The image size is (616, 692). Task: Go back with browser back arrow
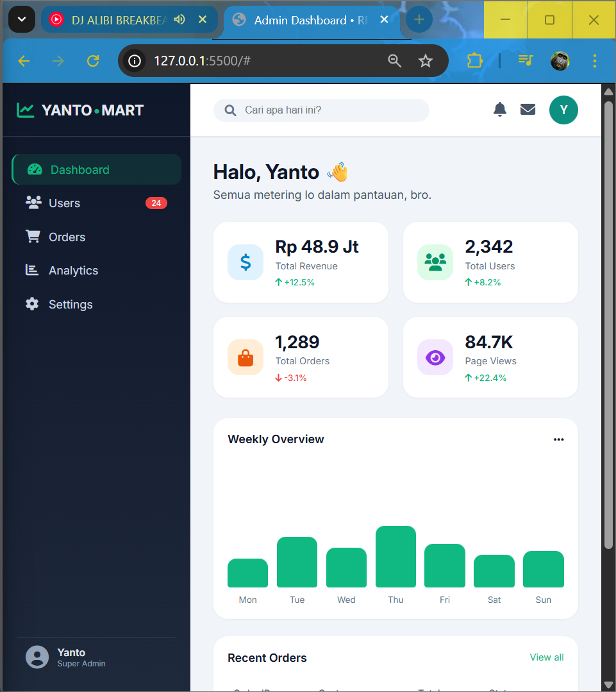[24, 61]
